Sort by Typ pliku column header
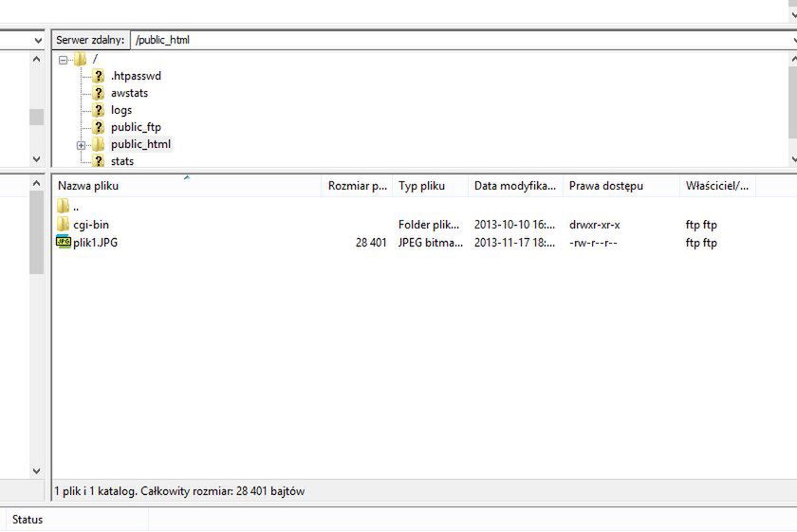The height and width of the screenshot is (532, 797). pos(431,186)
